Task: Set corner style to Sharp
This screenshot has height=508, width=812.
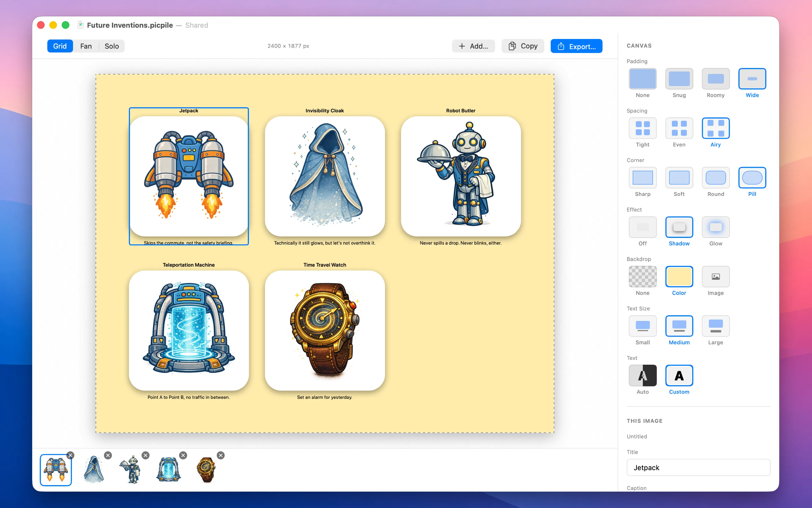Action: pos(642,178)
